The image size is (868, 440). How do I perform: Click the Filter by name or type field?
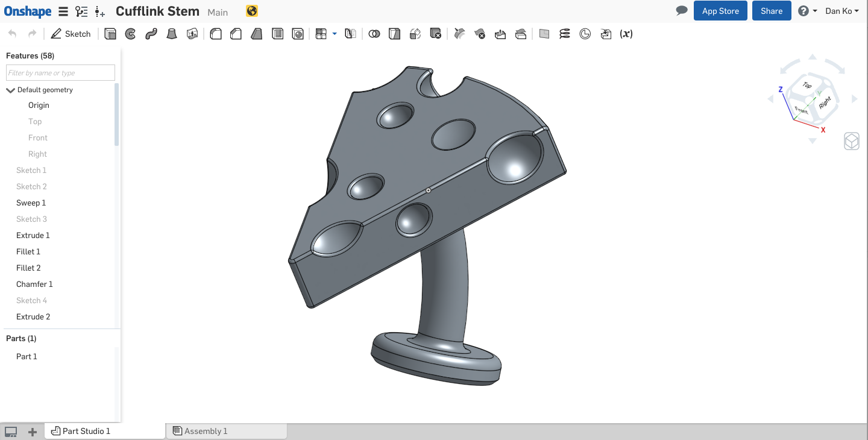[60, 73]
